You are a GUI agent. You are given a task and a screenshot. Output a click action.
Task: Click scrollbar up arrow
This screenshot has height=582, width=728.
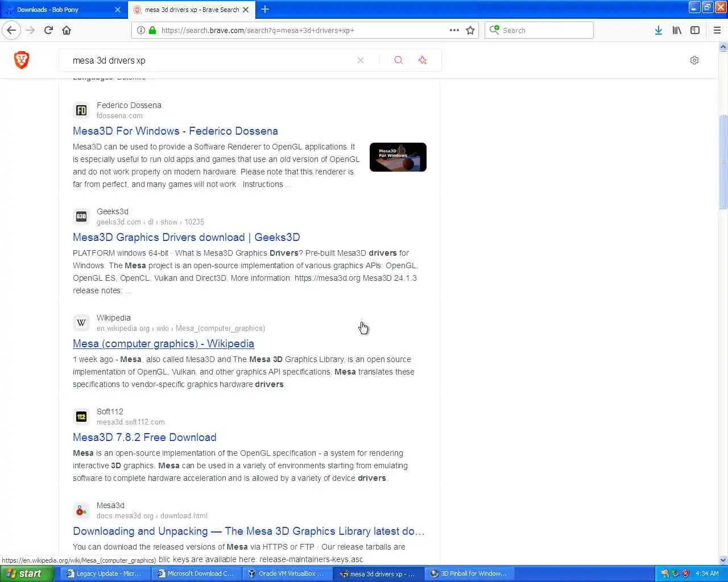pos(723,48)
